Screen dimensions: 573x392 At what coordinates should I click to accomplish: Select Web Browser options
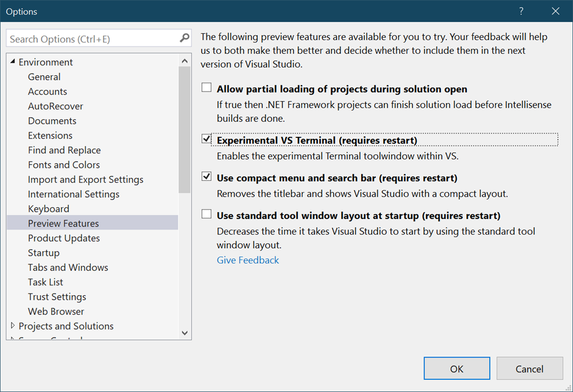click(x=56, y=311)
